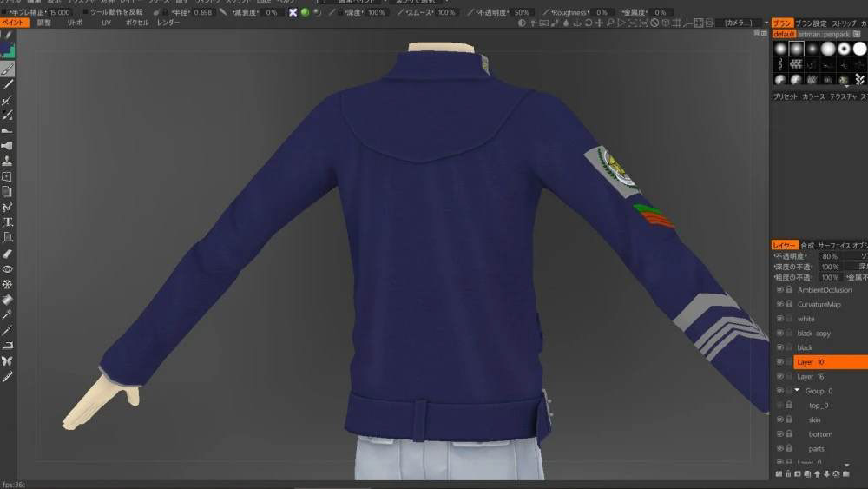Screen dimensions: 868x489
Task: Select the Transform gear tool
Action: point(7,284)
